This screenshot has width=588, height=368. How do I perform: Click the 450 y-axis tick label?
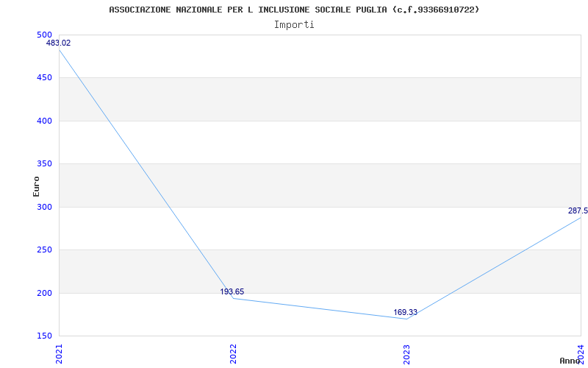tap(44, 78)
